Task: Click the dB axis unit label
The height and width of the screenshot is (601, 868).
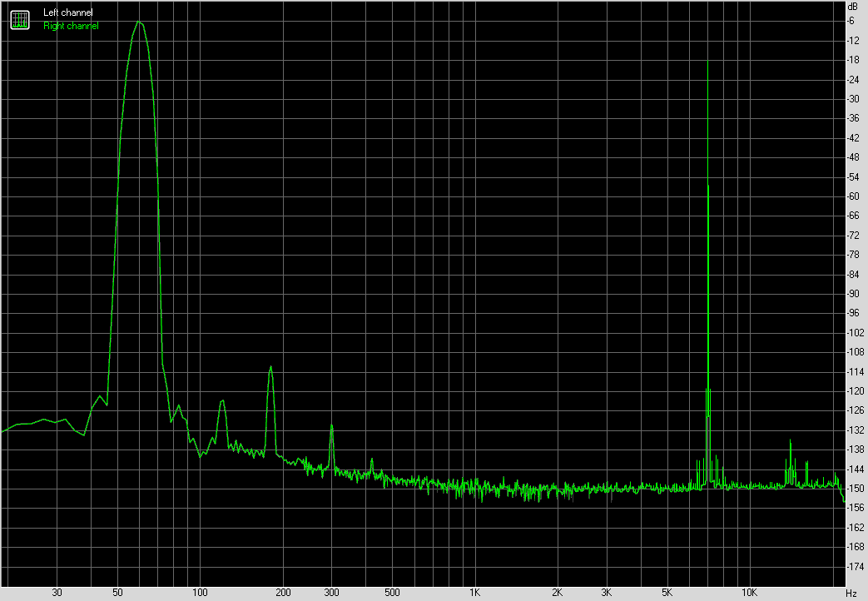Action: 851,7
